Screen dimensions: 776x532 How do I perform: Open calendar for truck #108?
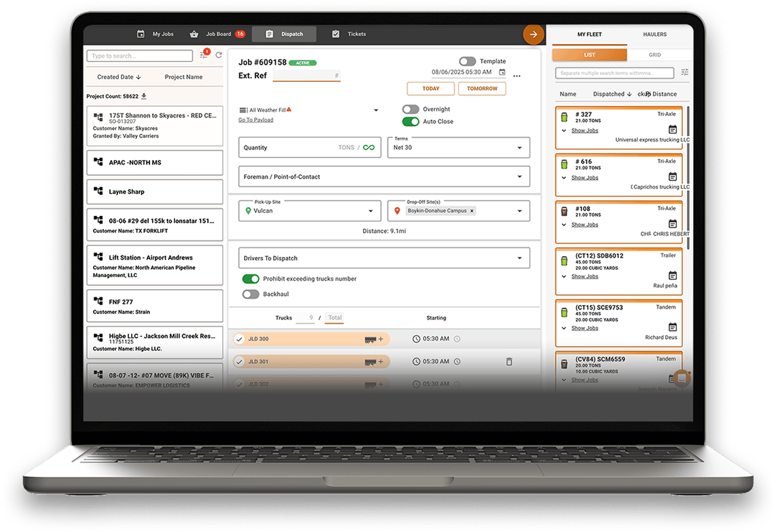(672, 224)
